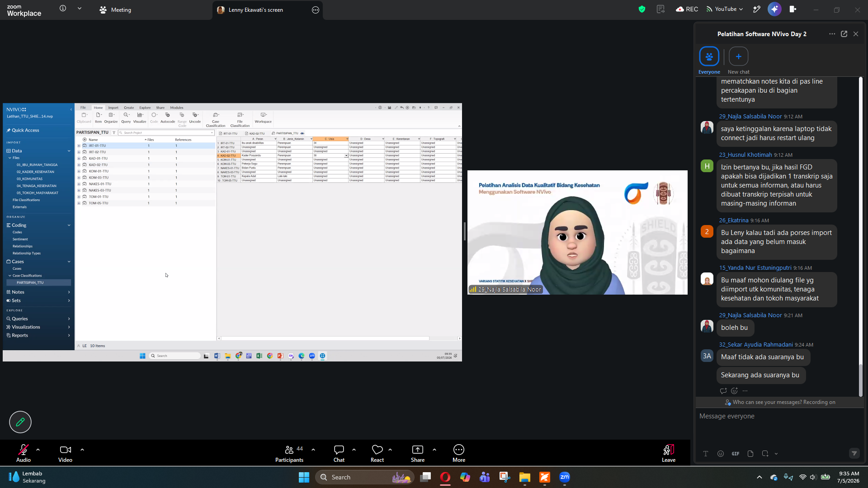Open text formatting options in chat
Screen dimensions: 868x488
pyautogui.click(x=706, y=454)
